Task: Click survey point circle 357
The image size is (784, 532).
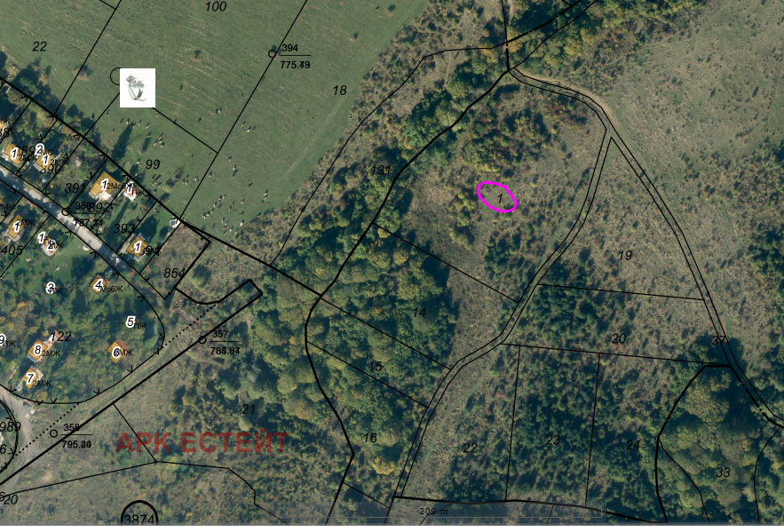Action: [202, 340]
